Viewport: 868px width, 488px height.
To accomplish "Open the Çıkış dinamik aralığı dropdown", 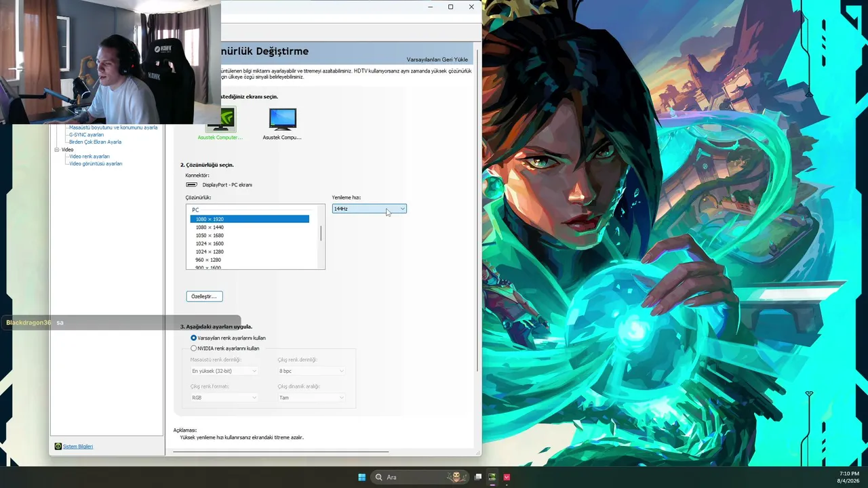I will pyautogui.click(x=311, y=397).
